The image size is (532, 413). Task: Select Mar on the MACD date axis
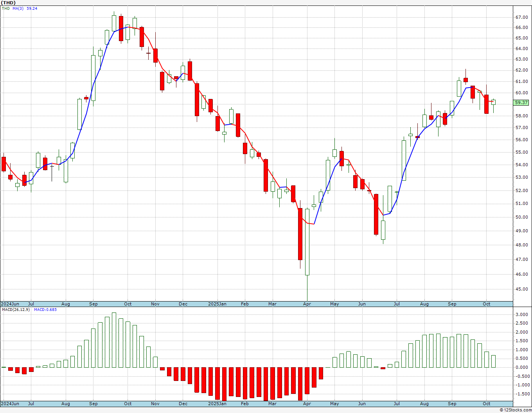pos(272,404)
